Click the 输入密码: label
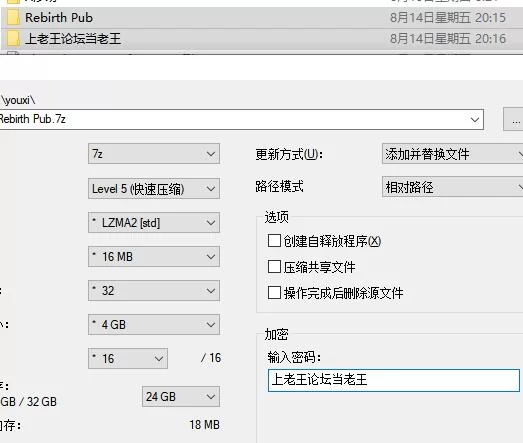 (294, 357)
